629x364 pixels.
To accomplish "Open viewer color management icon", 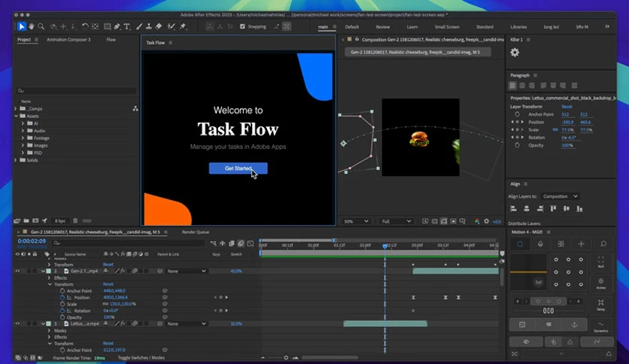I will pos(477,221).
